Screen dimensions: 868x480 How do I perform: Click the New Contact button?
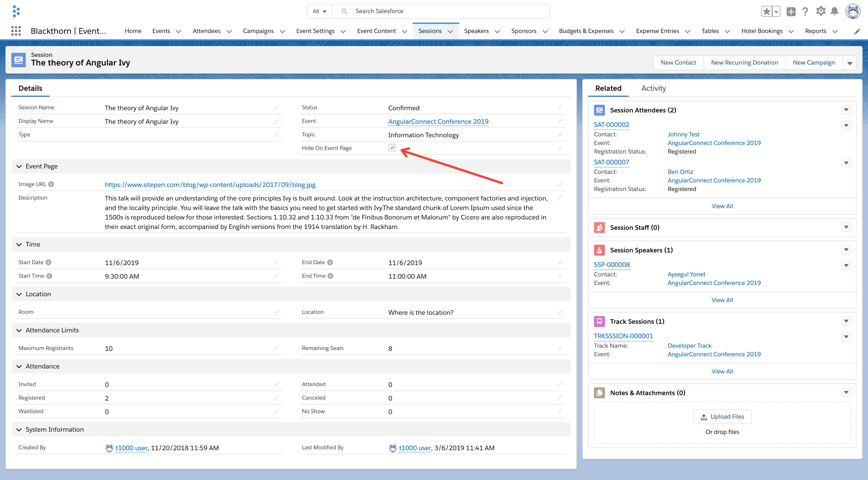[x=678, y=63]
